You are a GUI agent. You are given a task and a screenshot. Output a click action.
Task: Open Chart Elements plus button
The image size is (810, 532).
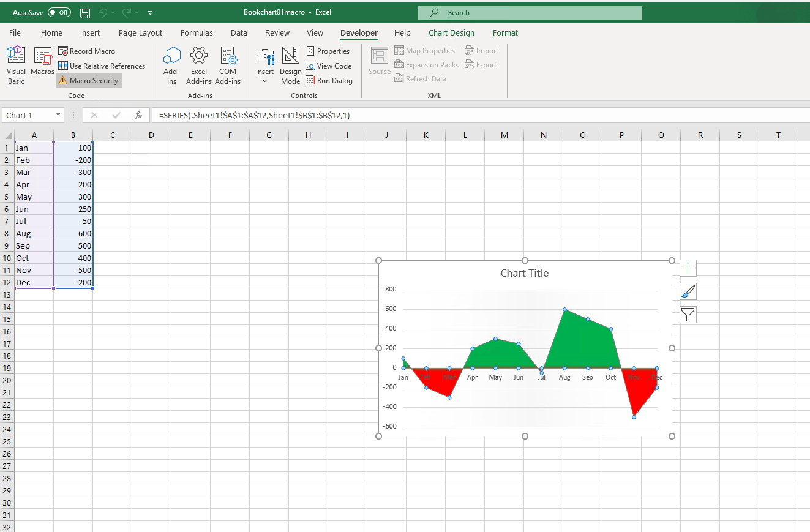pos(688,268)
